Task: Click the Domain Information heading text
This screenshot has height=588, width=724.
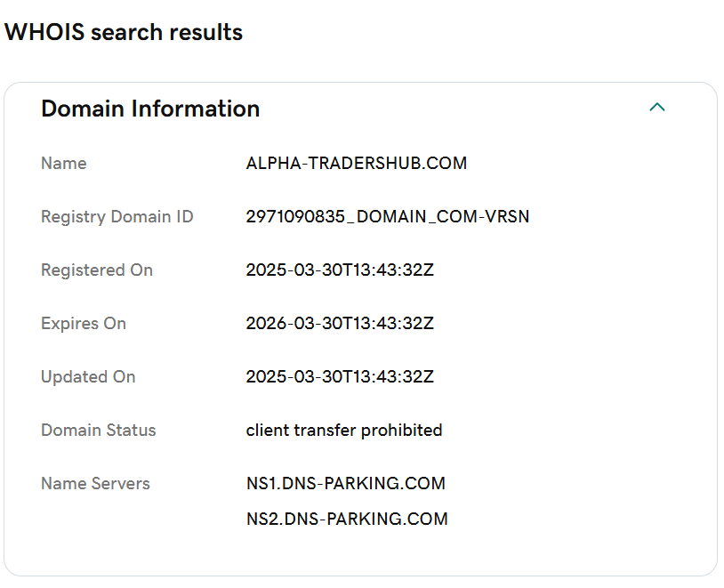Action: (x=150, y=109)
